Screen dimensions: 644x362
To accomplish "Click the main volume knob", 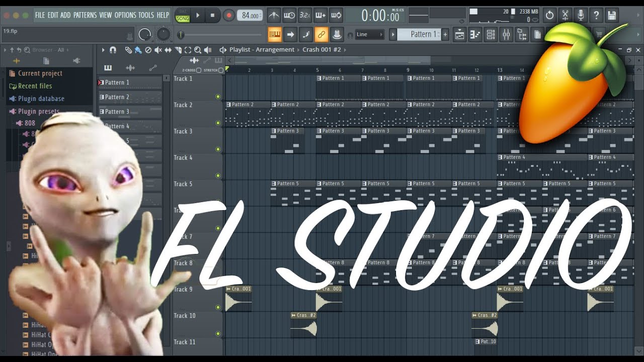I will coord(145,34).
